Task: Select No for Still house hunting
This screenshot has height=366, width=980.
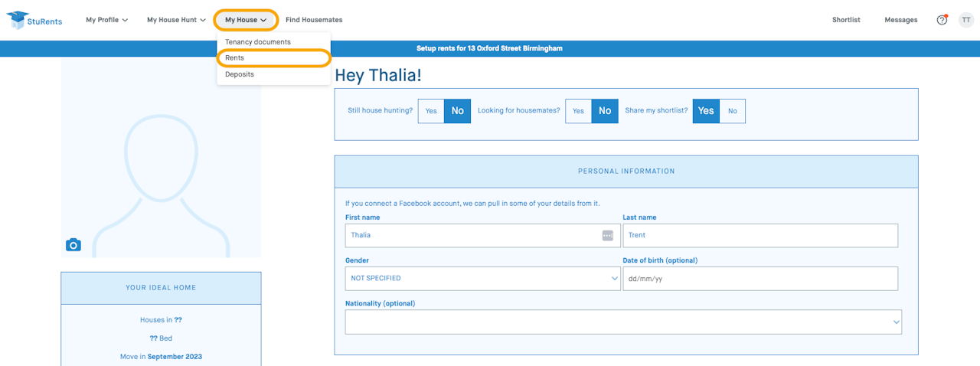Action: click(x=458, y=111)
